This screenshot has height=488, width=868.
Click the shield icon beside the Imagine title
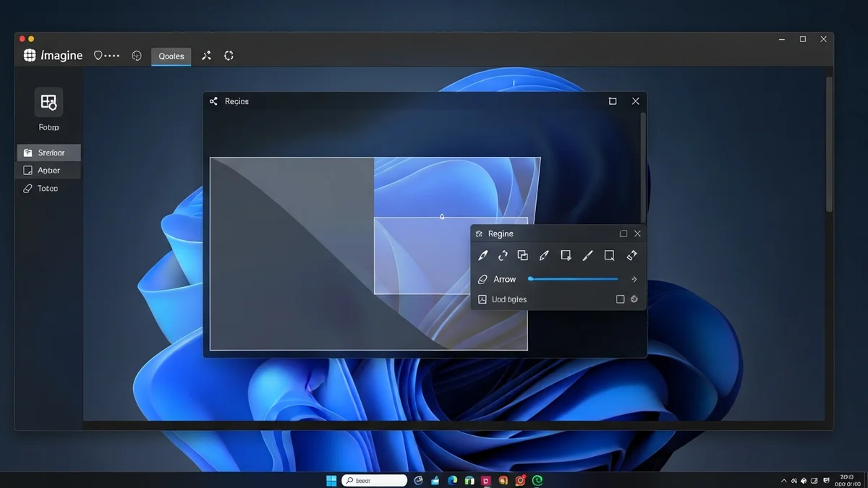click(x=98, y=56)
